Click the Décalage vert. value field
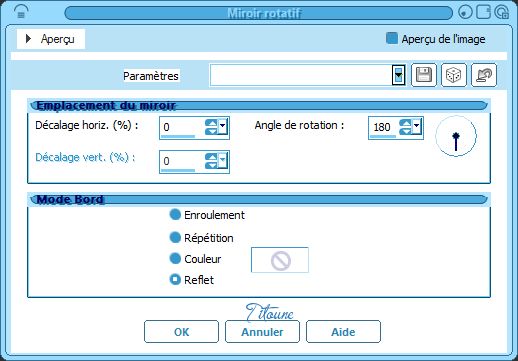The image size is (518, 361). click(x=182, y=161)
